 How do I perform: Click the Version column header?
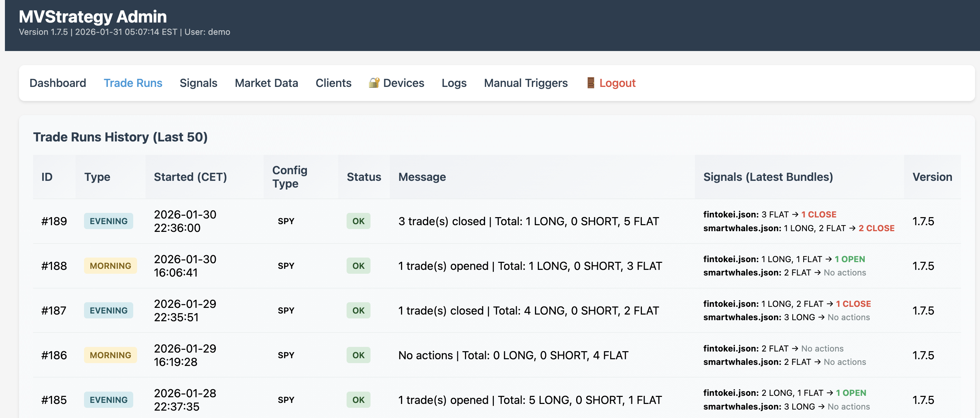tap(932, 177)
